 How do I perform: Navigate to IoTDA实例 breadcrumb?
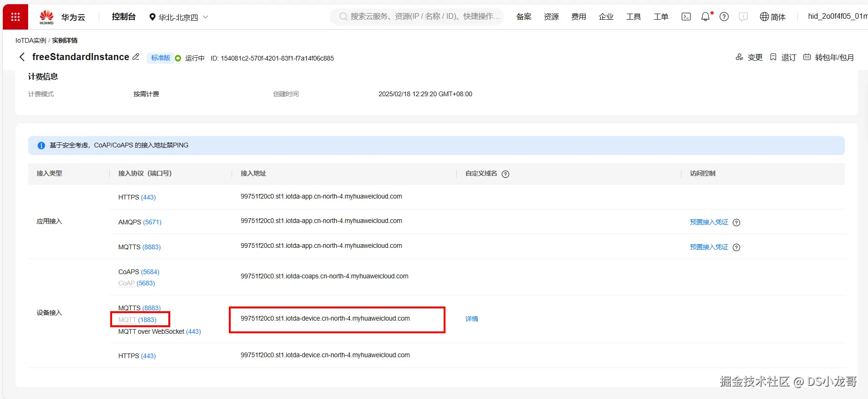pyautogui.click(x=31, y=41)
